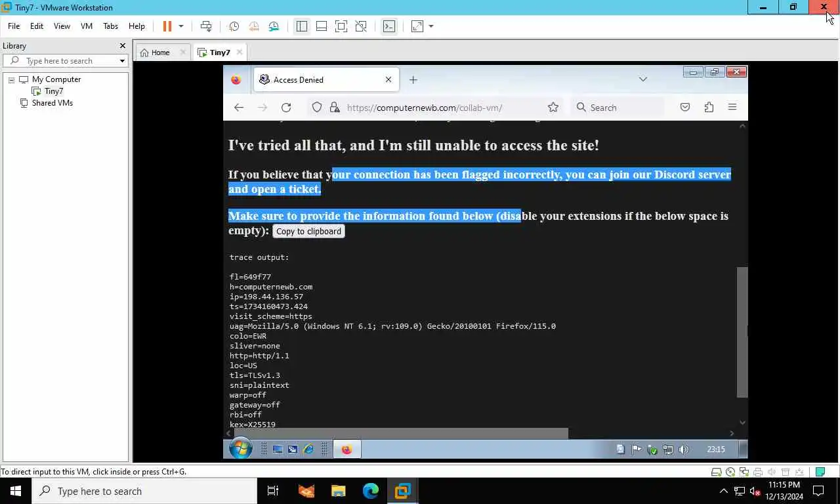Open the View menu

pos(62,26)
